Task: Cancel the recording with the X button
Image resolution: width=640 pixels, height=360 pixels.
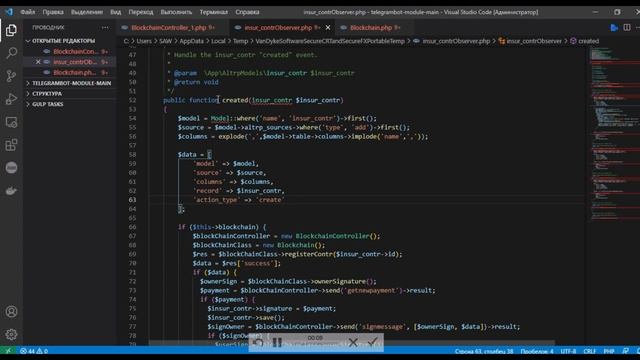Action: tap(353, 343)
